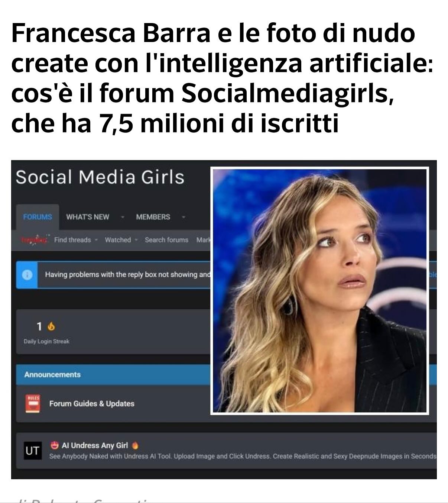Screen dimensions: 448x503
Task: Click the Social Media Girls site title
Action: pyautogui.click(x=100, y=177)
